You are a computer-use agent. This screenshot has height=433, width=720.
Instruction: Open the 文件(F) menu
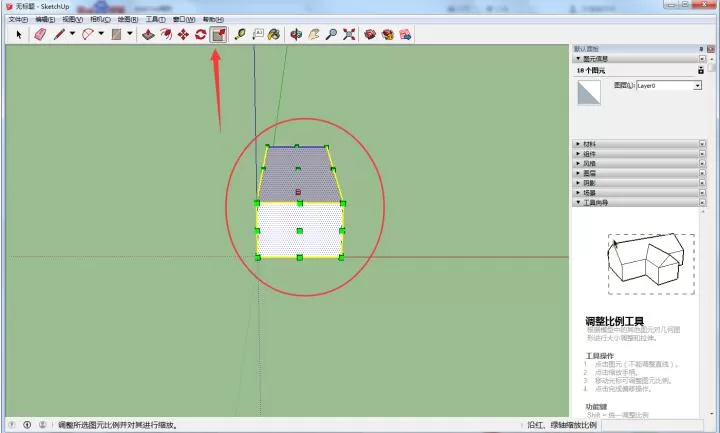pyautogui.click(x=18, y=19)
